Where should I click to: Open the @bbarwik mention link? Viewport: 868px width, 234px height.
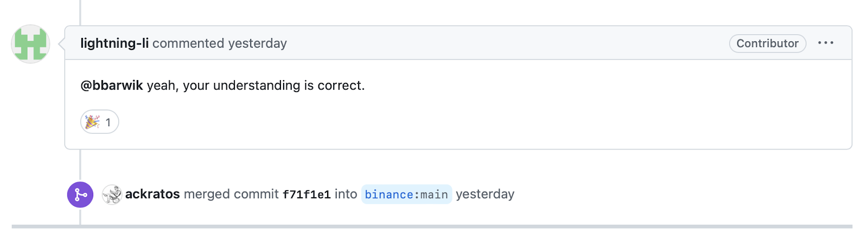tap(112, 86)
